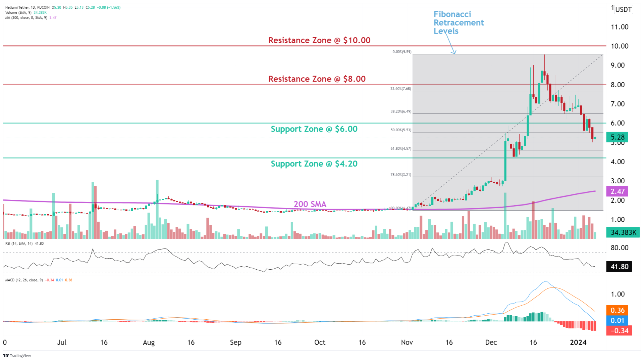Open the USDT currency selector
Screen dimensions: 644x361
tap(623, 9)
